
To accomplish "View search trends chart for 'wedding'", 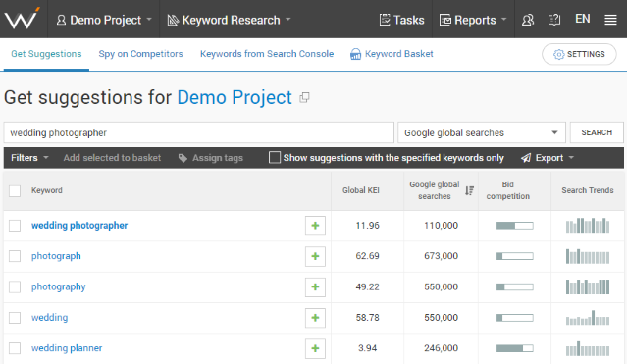I will pyautogui.click(x=588, y=318).
